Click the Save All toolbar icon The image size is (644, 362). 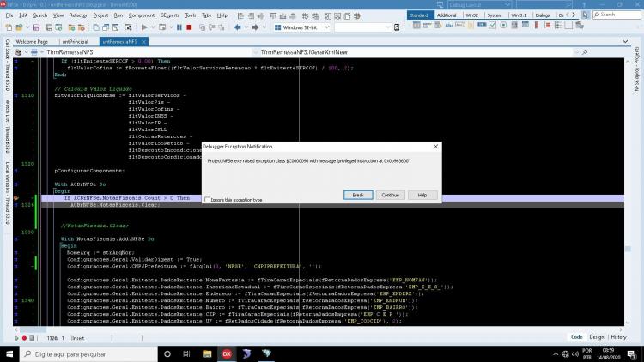(49, 27)
